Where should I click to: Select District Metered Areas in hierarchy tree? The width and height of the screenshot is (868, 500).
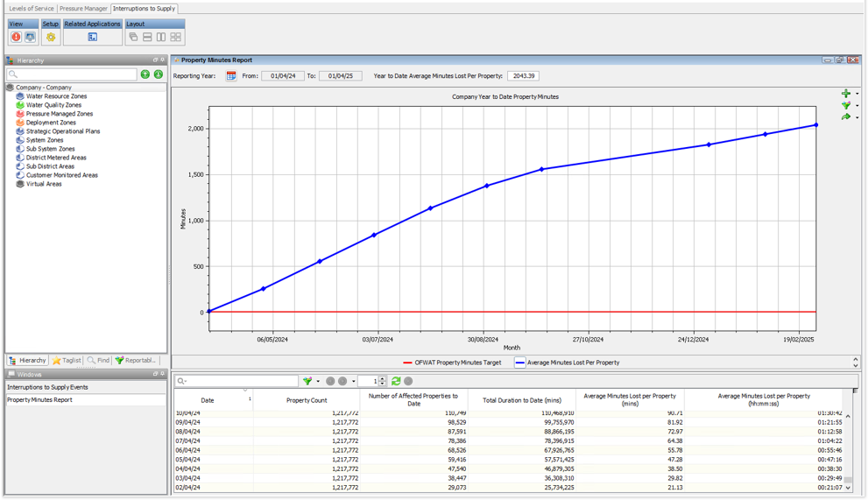56,158
